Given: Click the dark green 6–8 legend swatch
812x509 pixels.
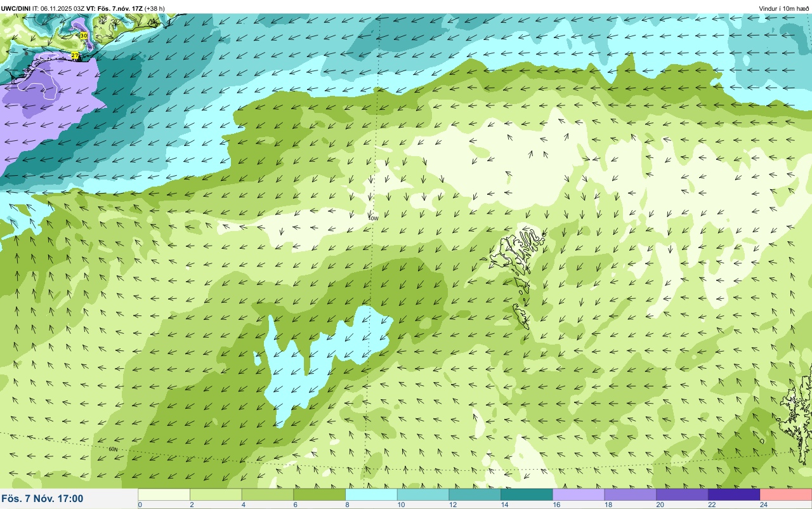Looking at the screenshot, I should coord(320,494).
